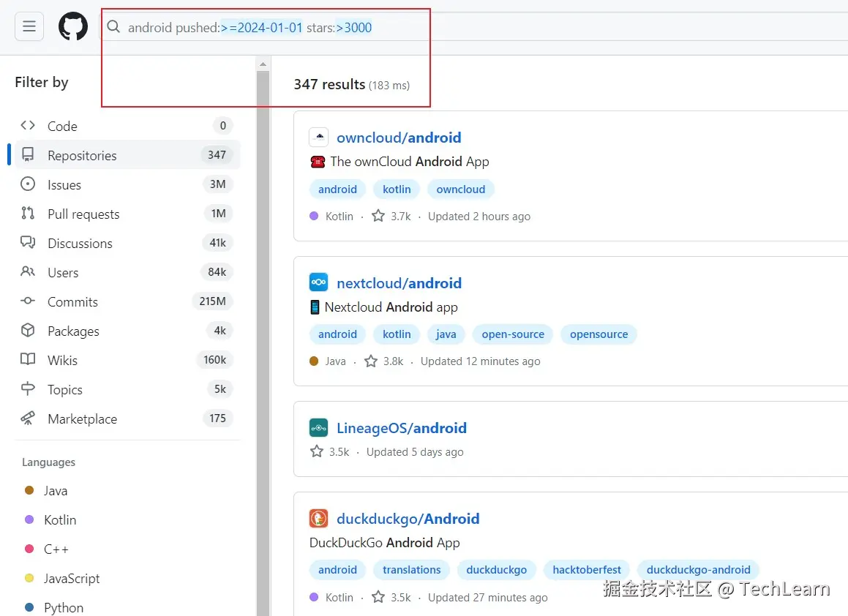Click the purple Kotlin color dot in Languages

click(29, 519)
